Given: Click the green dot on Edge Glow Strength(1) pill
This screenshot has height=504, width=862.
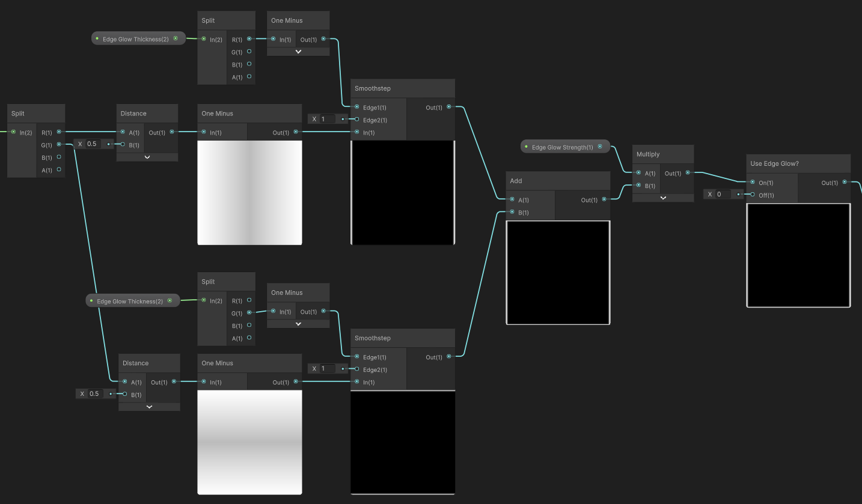Looking at the screenshot, I should (x=527, y=146).
